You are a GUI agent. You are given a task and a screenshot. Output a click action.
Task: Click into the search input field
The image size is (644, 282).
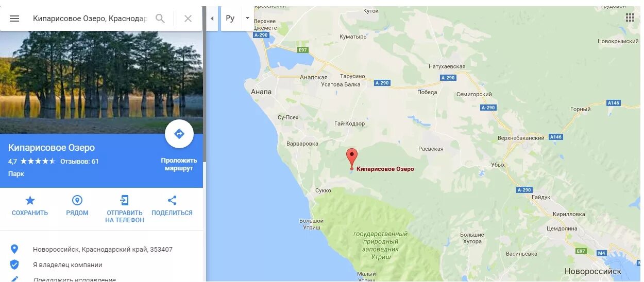click(x=90, y=19)
